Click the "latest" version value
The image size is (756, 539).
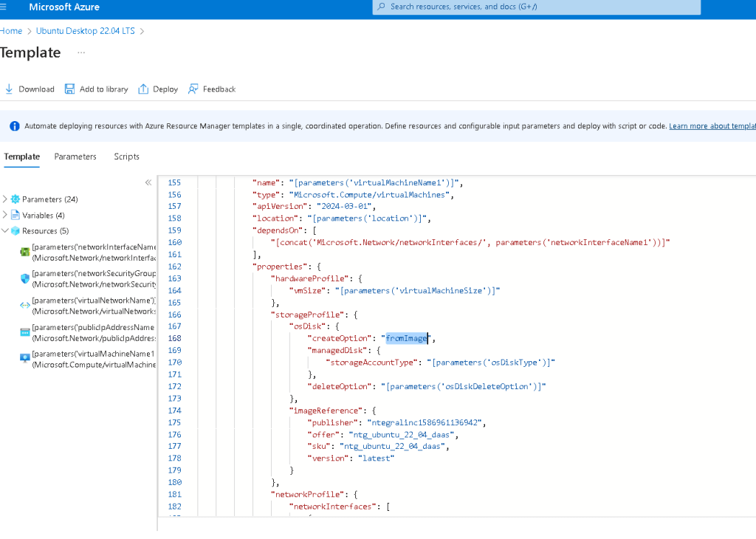[x=376, y=459]
